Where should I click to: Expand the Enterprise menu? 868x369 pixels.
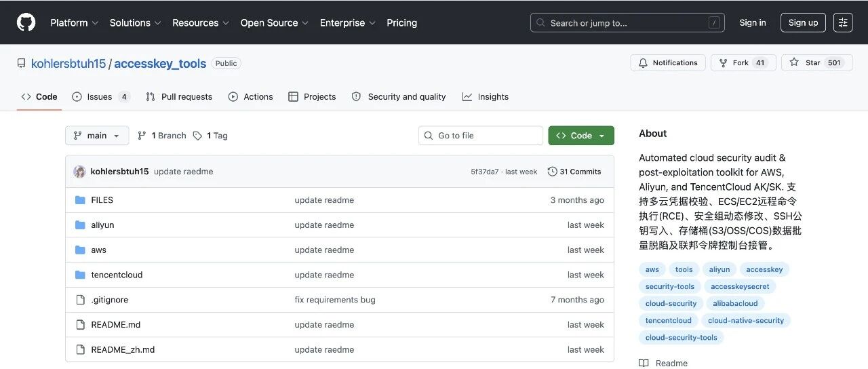pos(348,22)
